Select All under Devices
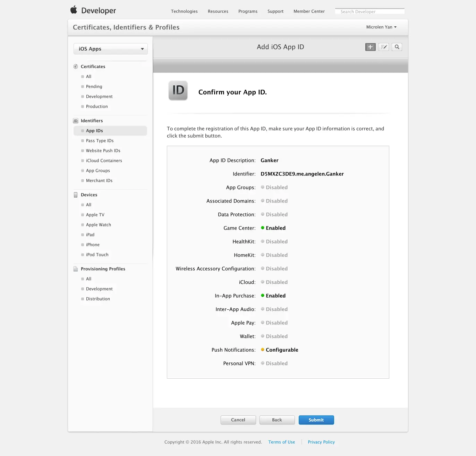Screen dimensions: 476x456 88,205
